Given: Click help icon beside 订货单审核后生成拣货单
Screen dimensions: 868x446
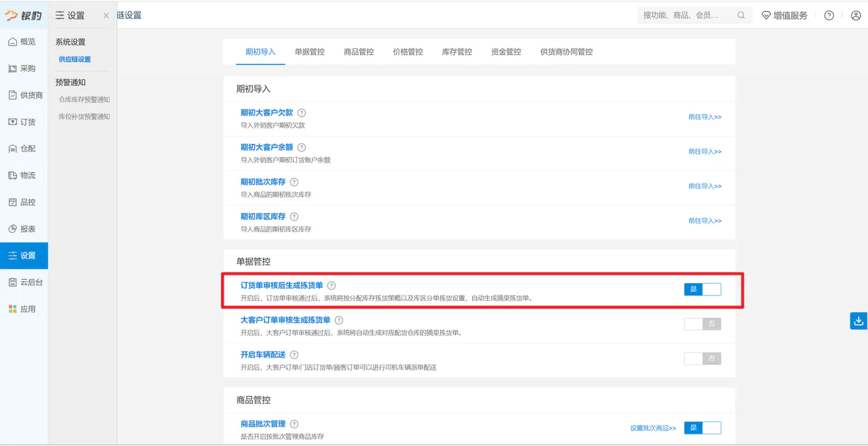Looking at the screenshot, I should click(x=332, y=286).
